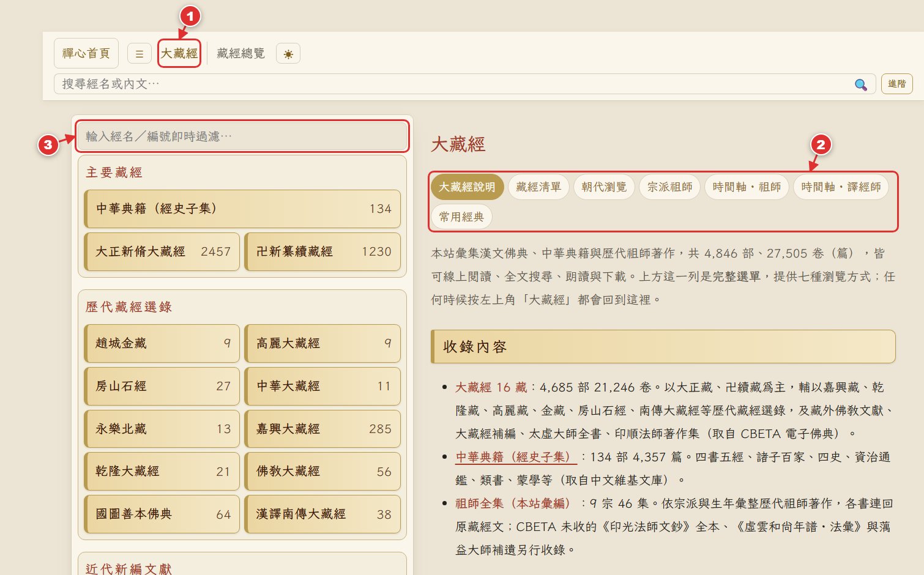Image resolution: width=924 pixels, height=575 pixels.
Task: Open the 漢譯南傳大藏經 collection card
Action: coord(322,514)
